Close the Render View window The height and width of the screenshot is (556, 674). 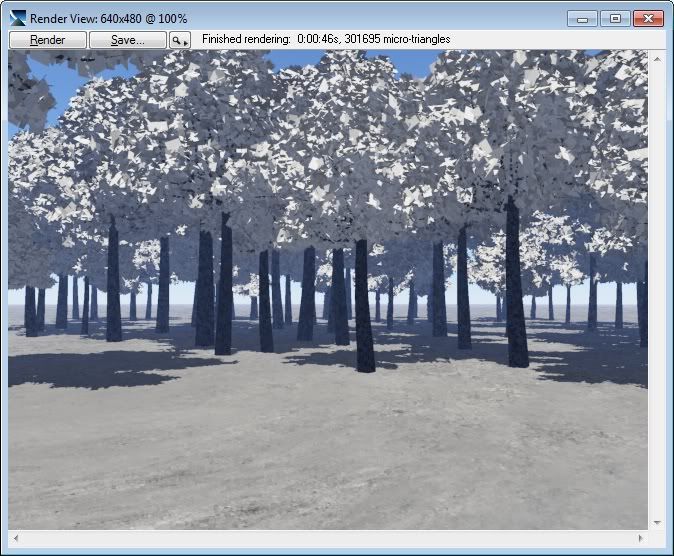coord(648,19)
